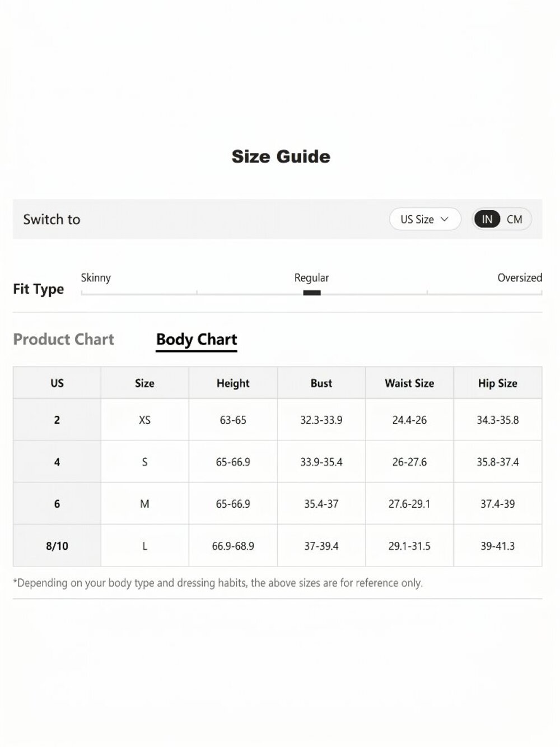The width and height of the screenshot is (560, 747).
Task: Click the US Size chevron arrow
Action: (445, 219)
